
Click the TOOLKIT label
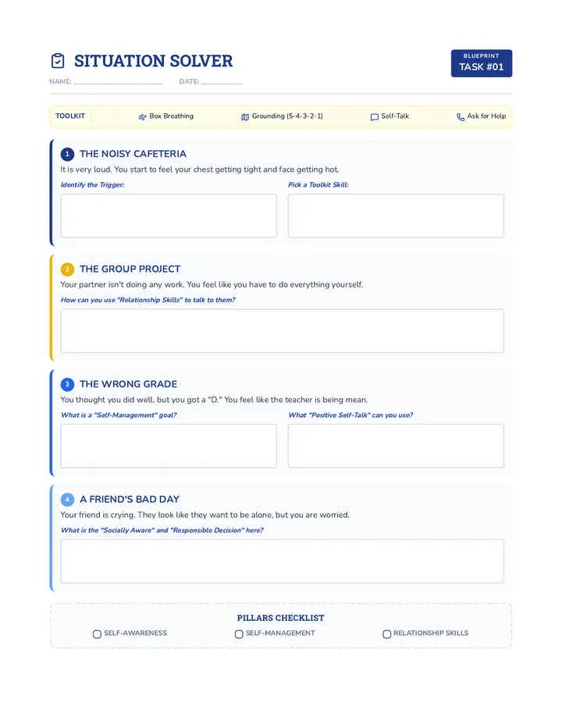tap(70, 116)
